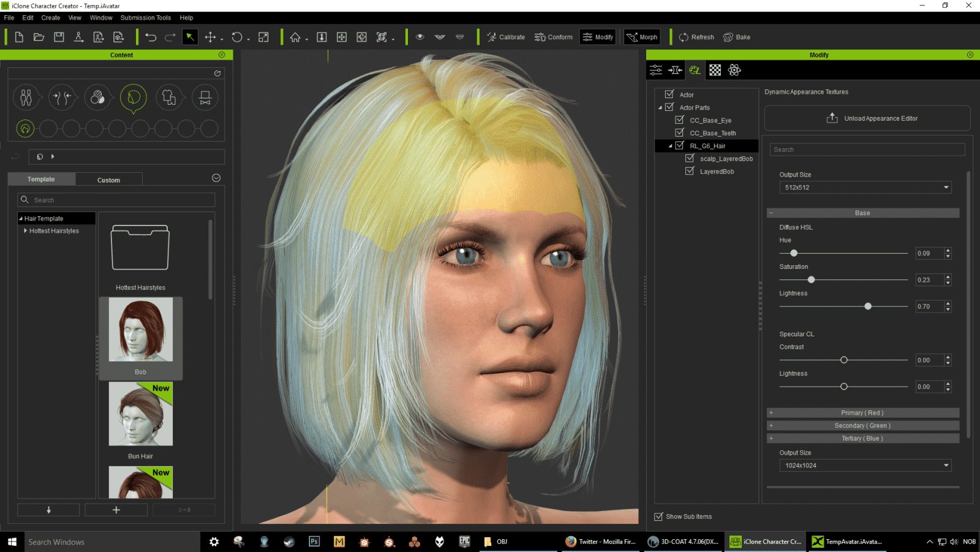The width and height of the screenshot is (980, 552).
Task: Select the Rotate tool in the toolbar
Action: (x=237, y=37)
